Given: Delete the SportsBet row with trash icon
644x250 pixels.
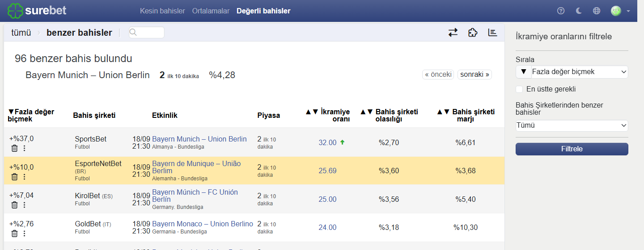Looking at the screenshot, I should point(14,148).
